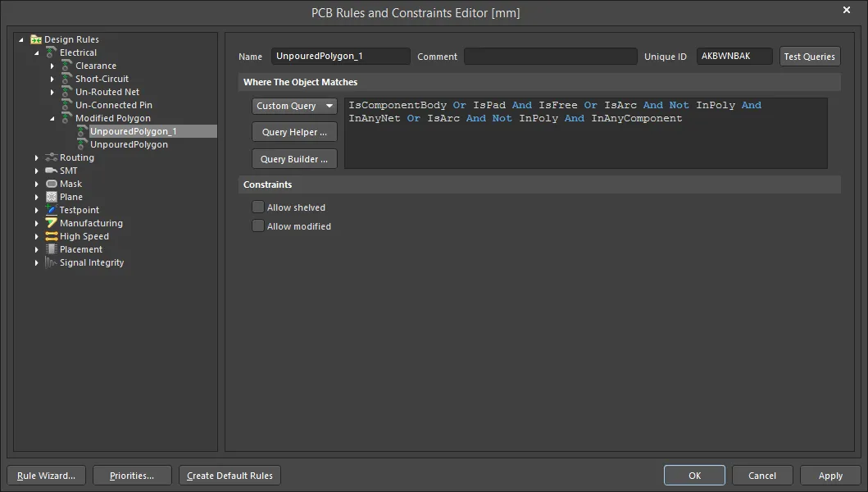Click the Short-Circuit rule icon
868x492 pixels.
click(66, 79)
